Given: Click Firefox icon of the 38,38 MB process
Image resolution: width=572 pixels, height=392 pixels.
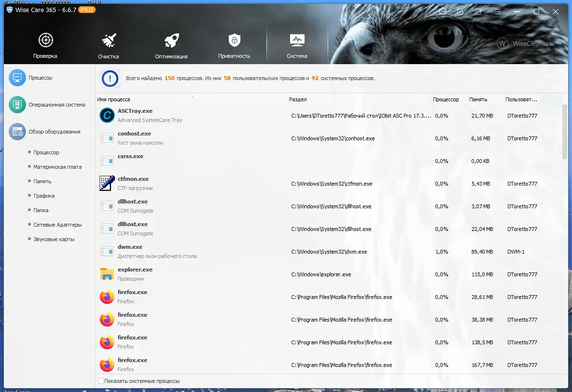Looking at the screenshot, I should tap(107, 320).
